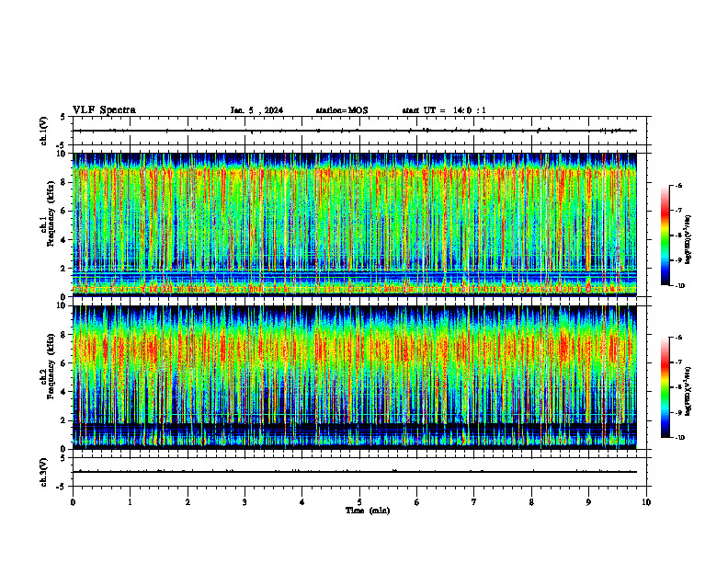Click the "-5" tick of the ch.3(V) axis
728x563 pixels.
pos(63,487)
